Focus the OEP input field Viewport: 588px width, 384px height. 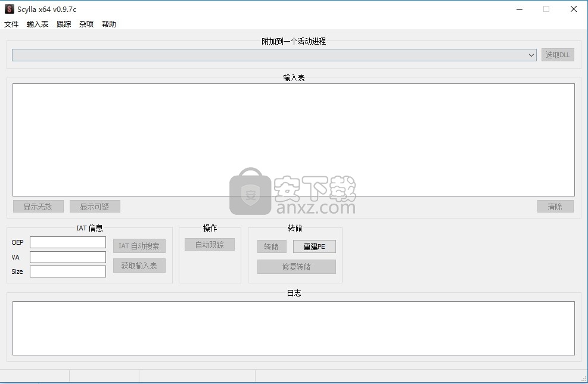click(68, 242)
